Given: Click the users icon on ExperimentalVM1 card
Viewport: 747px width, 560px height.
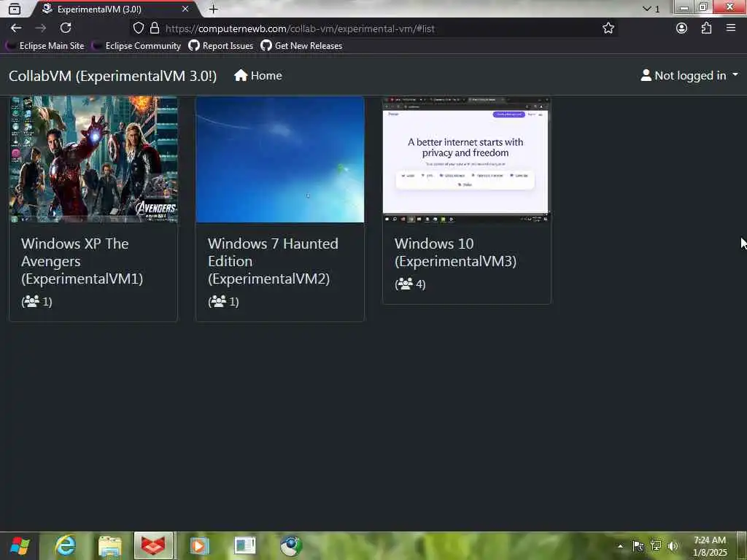Looking at the screenshot, I should pyautogui.click(x=31, y=301).
